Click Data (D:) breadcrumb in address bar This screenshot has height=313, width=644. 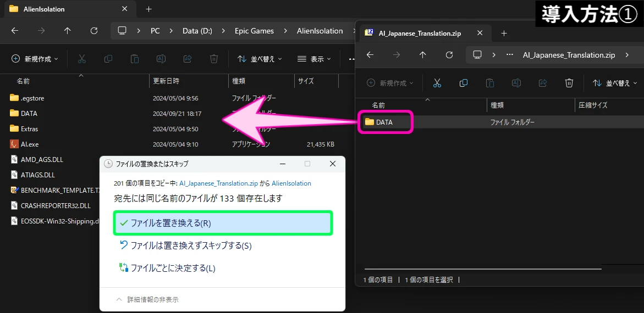coord(197,31)
